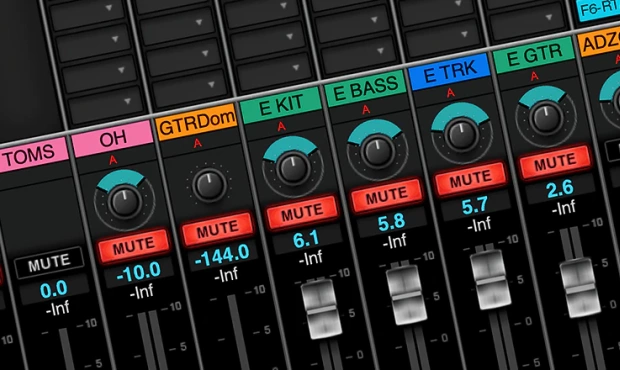620x370 pixels.
Task: Click the automation A indicator on E BASS channel
Action: [366, 110]
